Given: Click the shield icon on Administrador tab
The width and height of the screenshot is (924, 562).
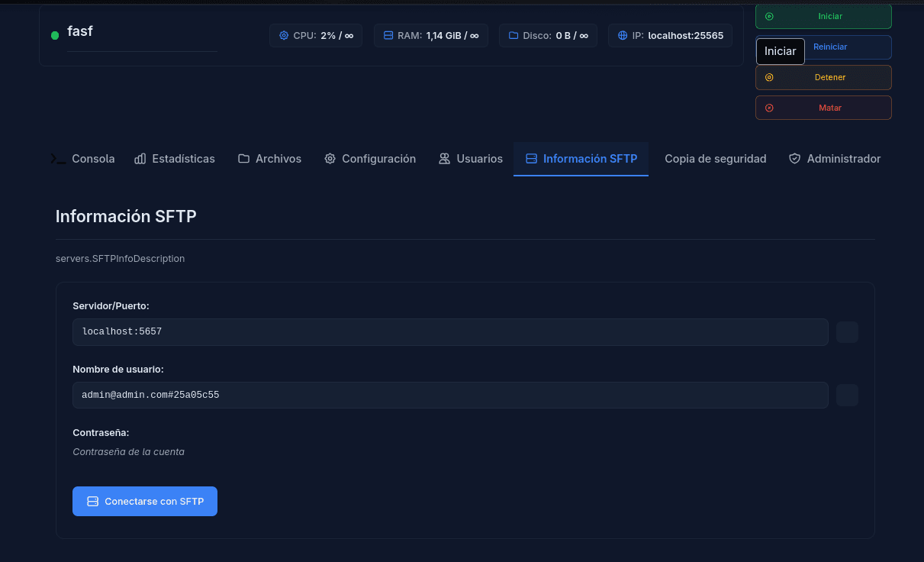Looking at the screenshot, I should pyautogui.click(x=794, y=159).
